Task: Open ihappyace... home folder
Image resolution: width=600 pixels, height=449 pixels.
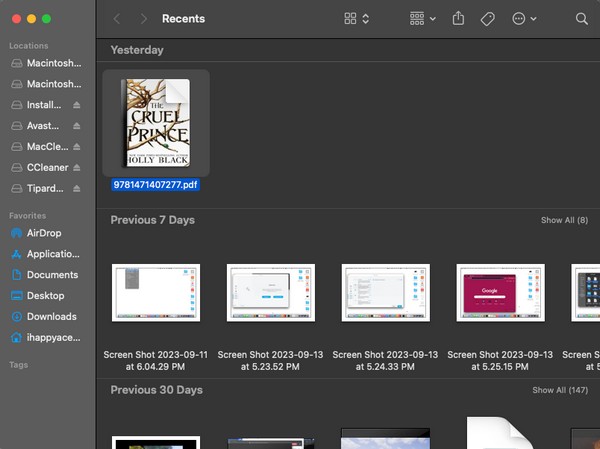Action: (x=46, y=338)
